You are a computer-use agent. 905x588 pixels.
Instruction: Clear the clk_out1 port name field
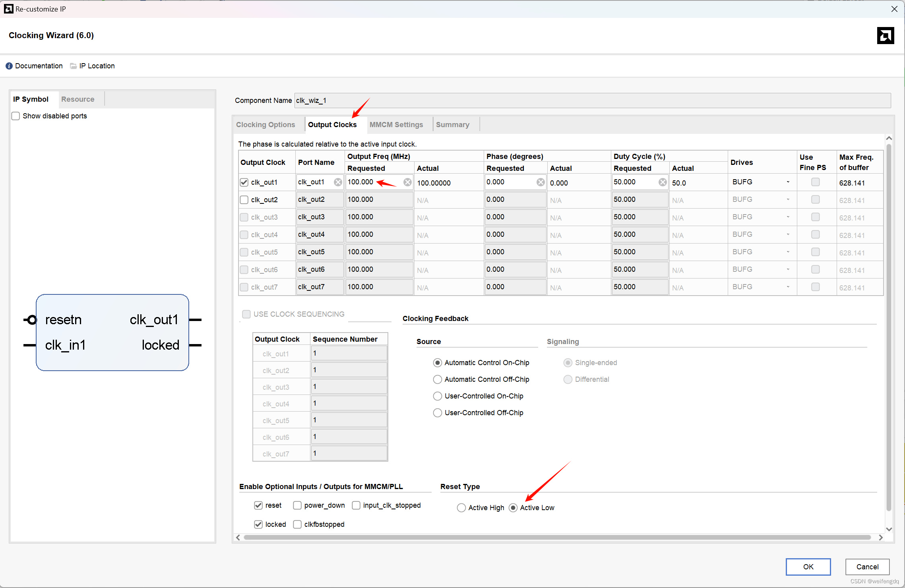click(338, 182)
